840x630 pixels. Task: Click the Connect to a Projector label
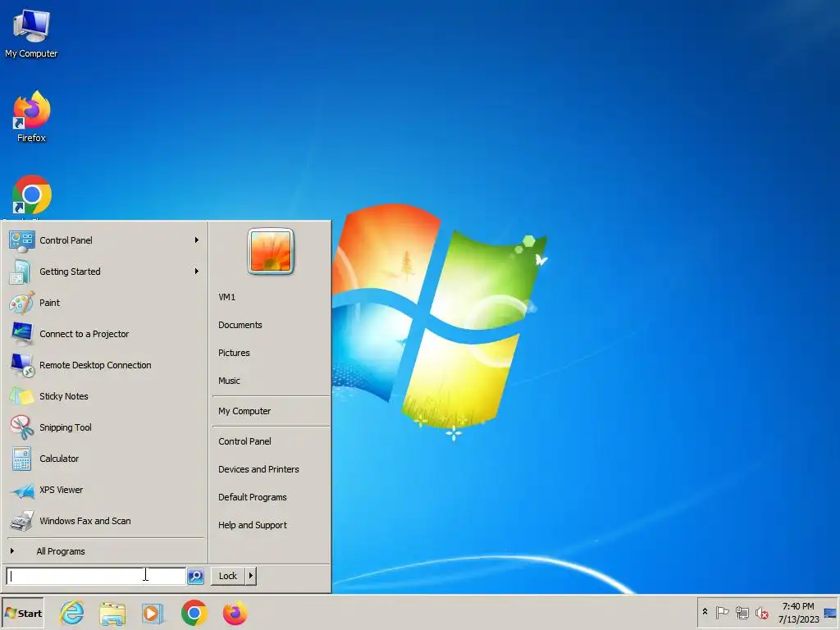tap(84, 334)
